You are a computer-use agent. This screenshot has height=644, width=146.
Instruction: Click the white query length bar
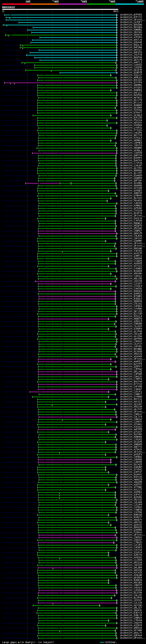(x=60, y=10)
